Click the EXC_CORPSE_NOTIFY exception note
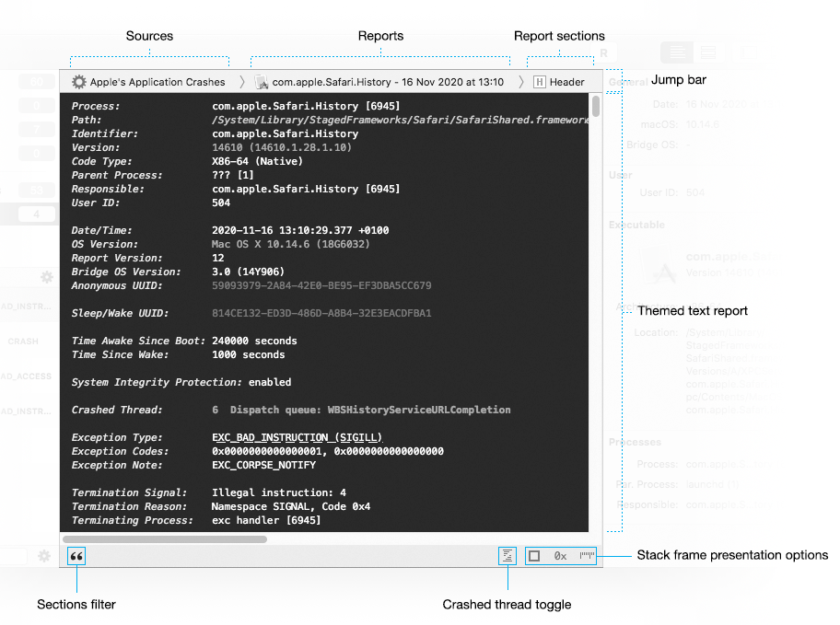The height and width of the screenshot is (625, 840). 263,466
